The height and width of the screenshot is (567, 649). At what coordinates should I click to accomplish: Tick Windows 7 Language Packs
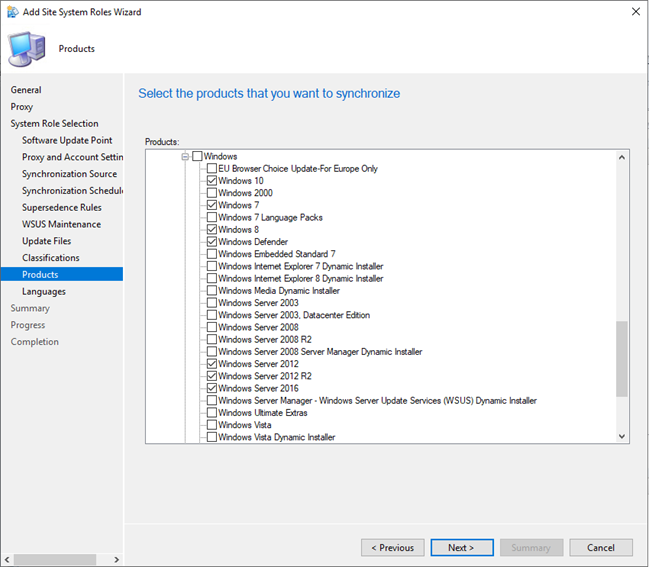click(212, 217)
